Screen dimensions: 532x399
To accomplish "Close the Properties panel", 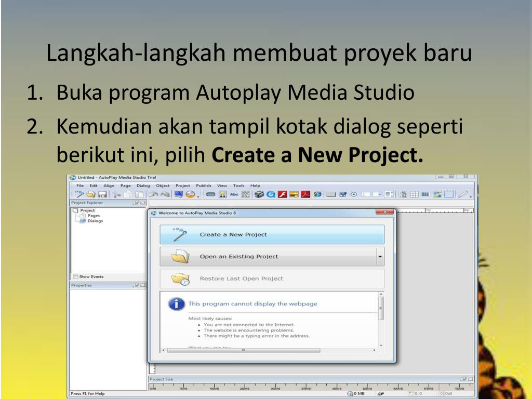I will pos(143,285).
